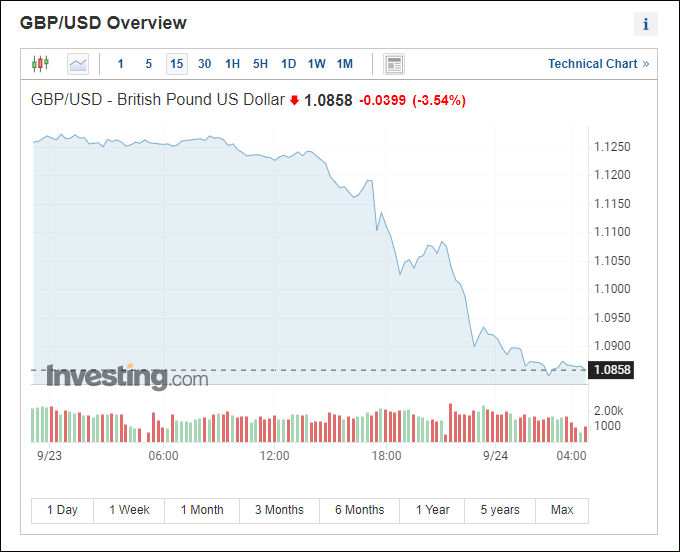Viewport: 680px width, 552px height.
Task: Change interval to 1W
Action: pos(317,64)
